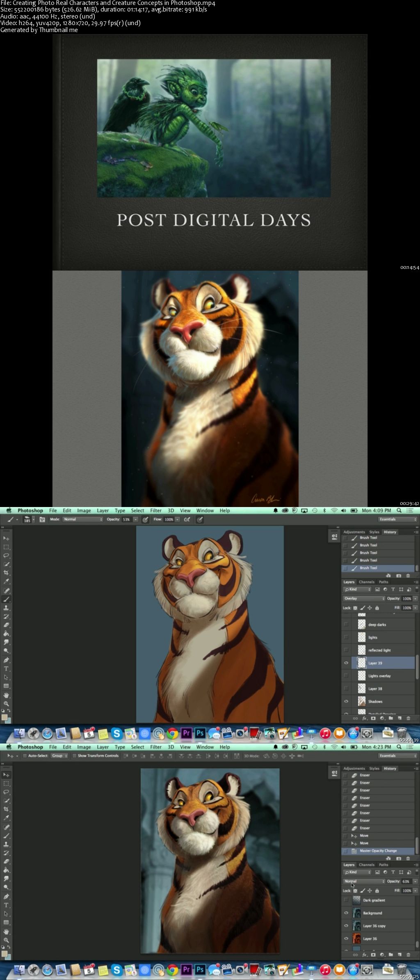Open Essentials workspace dropdown in 4:09 PM window
This screenshot has height=980, width=420.
[397, 519]
